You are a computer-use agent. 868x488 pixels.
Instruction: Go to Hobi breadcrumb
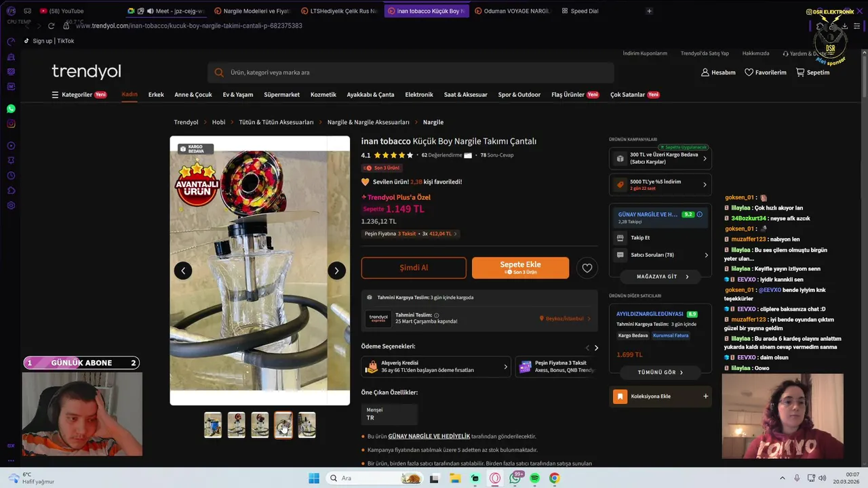(218, 123)
